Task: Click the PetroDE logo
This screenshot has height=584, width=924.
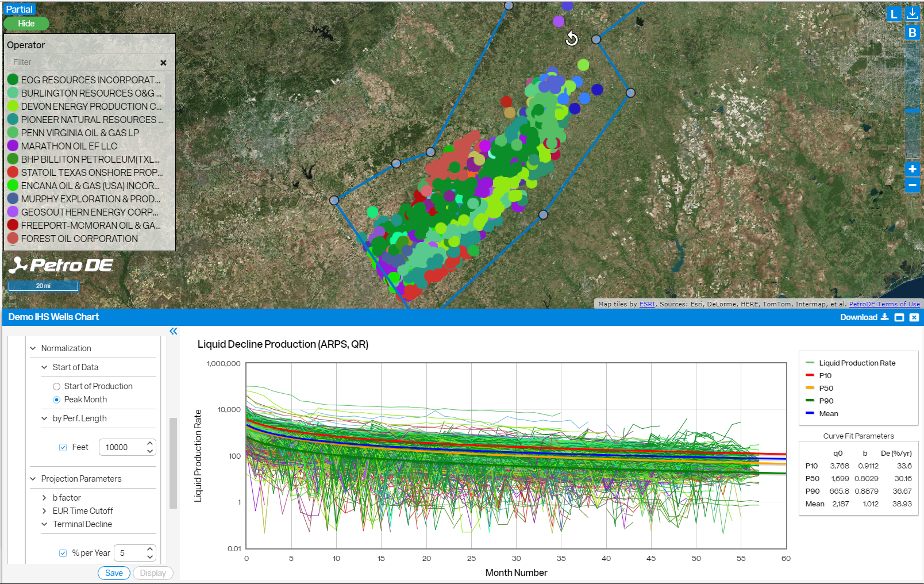Action: click(61, 265)
